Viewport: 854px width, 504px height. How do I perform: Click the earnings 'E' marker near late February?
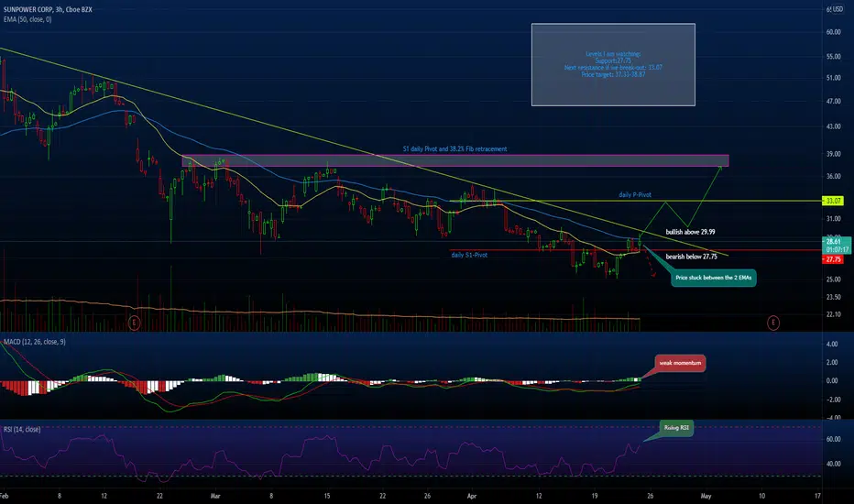point(134,323)
